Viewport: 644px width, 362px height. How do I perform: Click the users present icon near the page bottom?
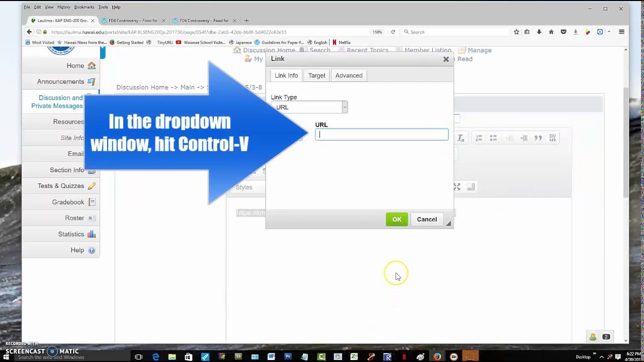(593, 337)
